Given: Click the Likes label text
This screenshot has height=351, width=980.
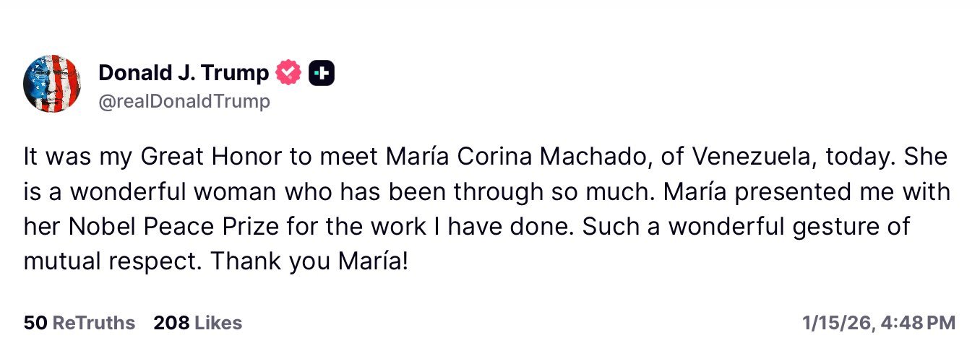Looking at the screenshot, I should pyautogui.click(x=218, y=323).
